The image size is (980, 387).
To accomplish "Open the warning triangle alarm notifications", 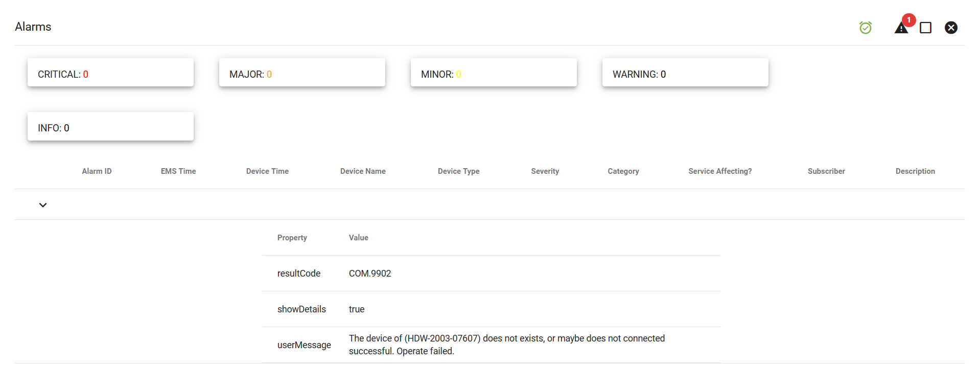I will pyautogui.click(x=901, y=28).
